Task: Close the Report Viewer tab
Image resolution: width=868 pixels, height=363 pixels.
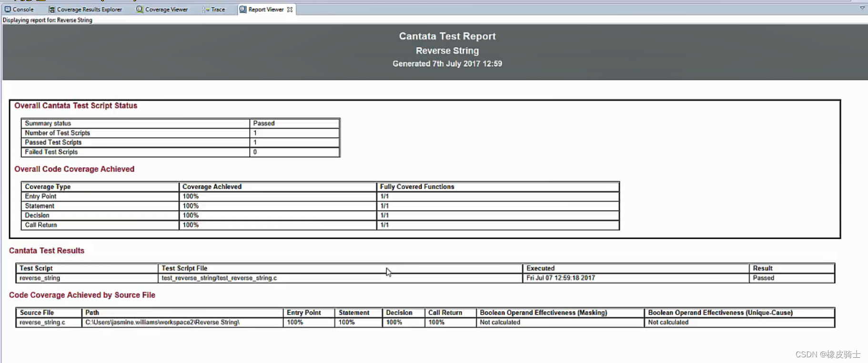Action: tap(290, 10)
